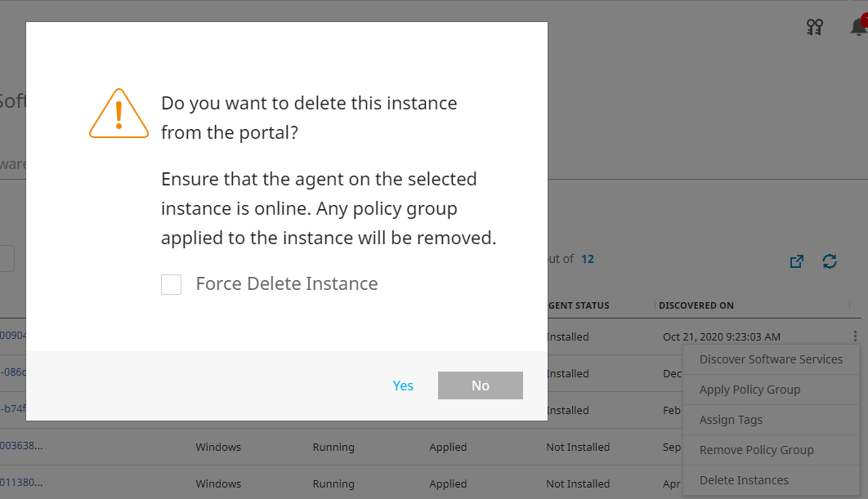
Task: Sort by Discovered On column header
Action: [x=698, y=305]
